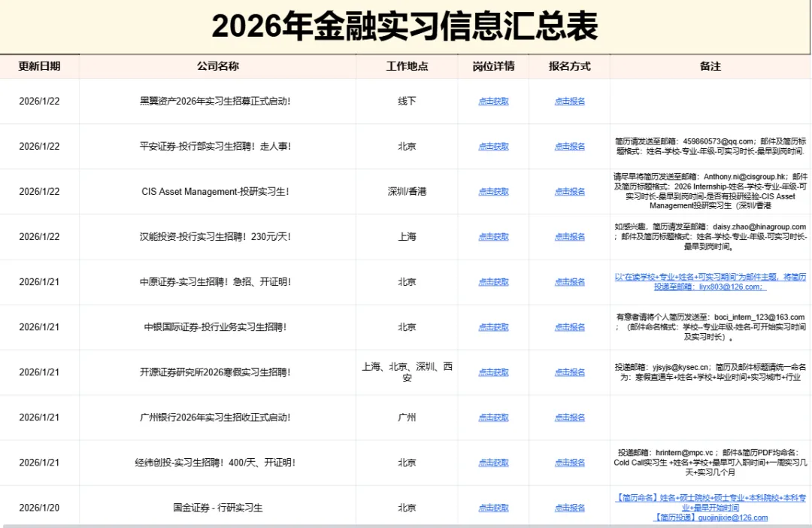812x528 pixels.
Task: Select the 深圳/香港 location cell
Action: [407, 192]
